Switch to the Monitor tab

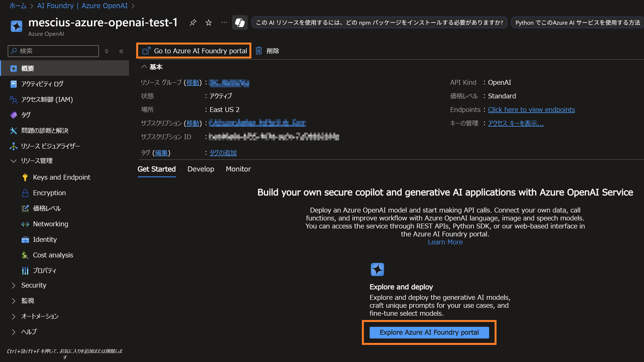238,169
